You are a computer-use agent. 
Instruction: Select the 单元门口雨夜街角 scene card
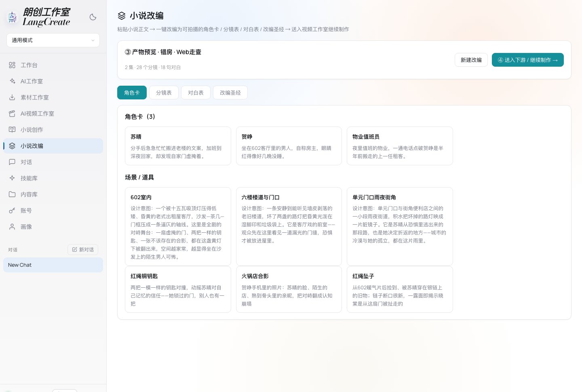(x=400, y=226)
